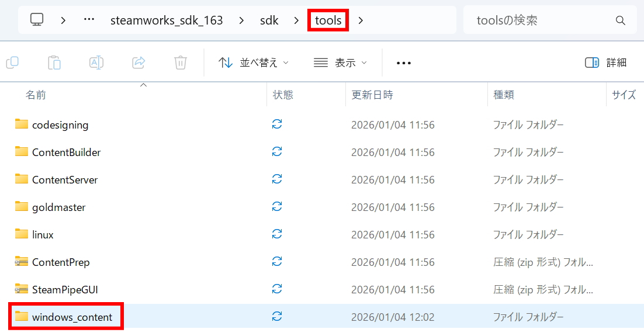Expand chevron after tools in breadcrumb

pos(361,20)
